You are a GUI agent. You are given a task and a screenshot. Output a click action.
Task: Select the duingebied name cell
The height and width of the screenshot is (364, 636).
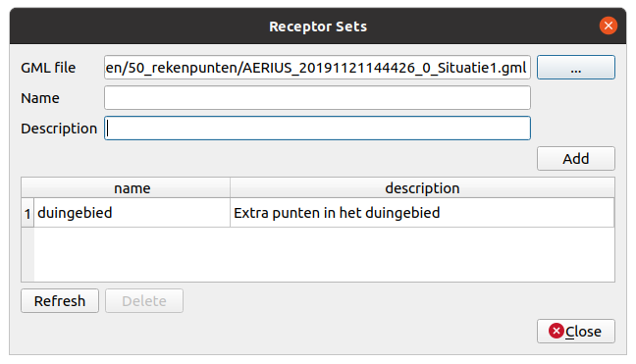click(132, 213)
